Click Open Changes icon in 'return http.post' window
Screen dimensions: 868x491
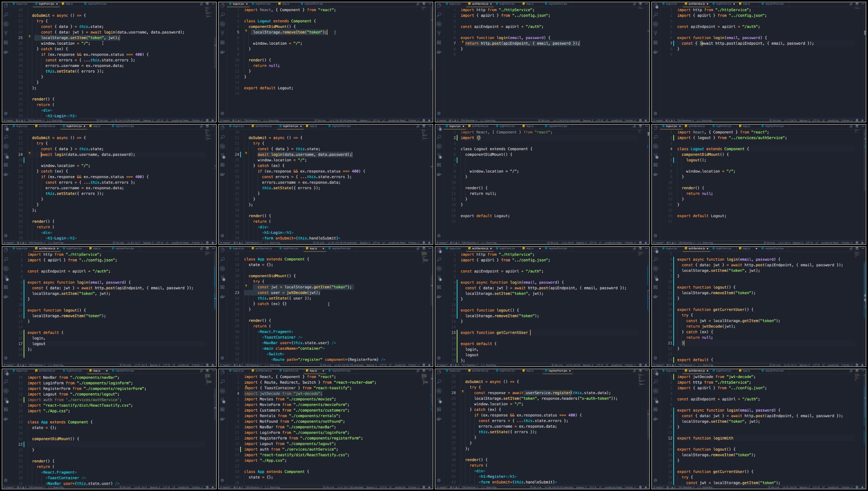[x=634, y=4]
